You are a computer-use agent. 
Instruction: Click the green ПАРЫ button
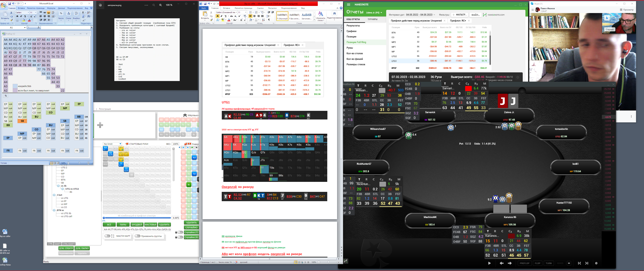tap(123, 224)
